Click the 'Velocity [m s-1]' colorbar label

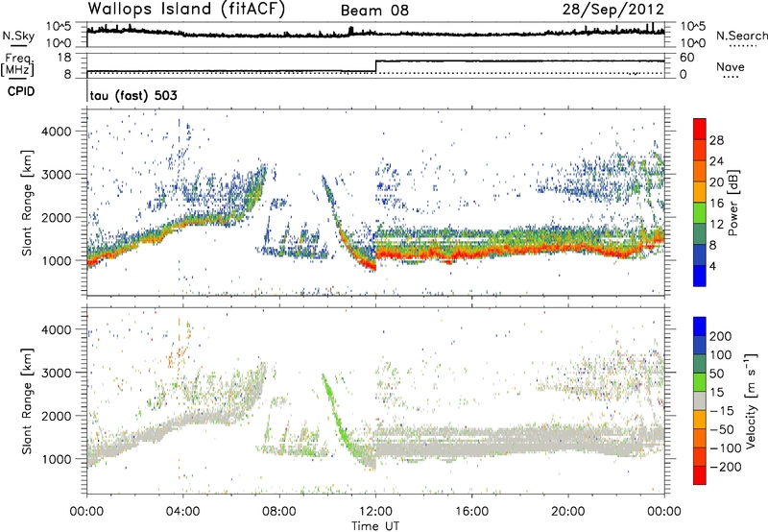point(751,400)
